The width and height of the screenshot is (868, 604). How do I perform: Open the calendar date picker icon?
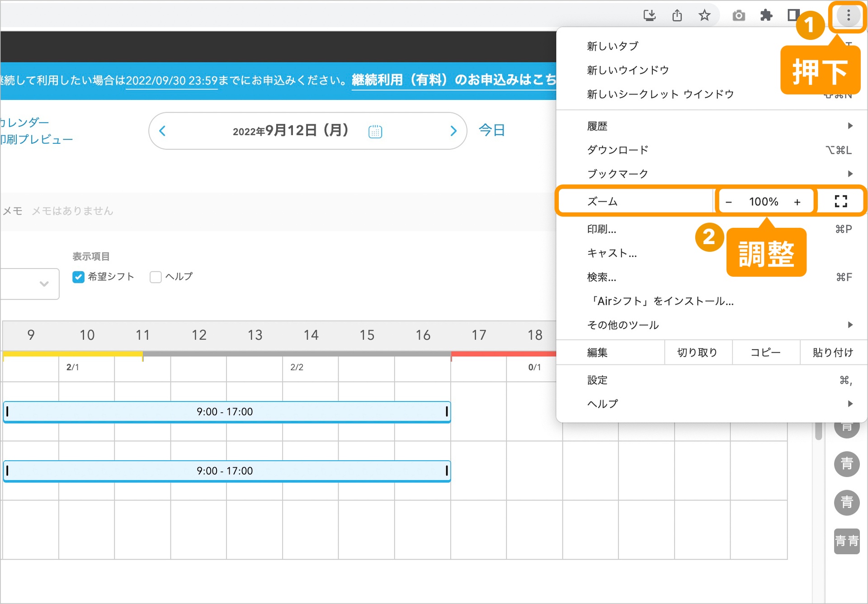[375, 132]
